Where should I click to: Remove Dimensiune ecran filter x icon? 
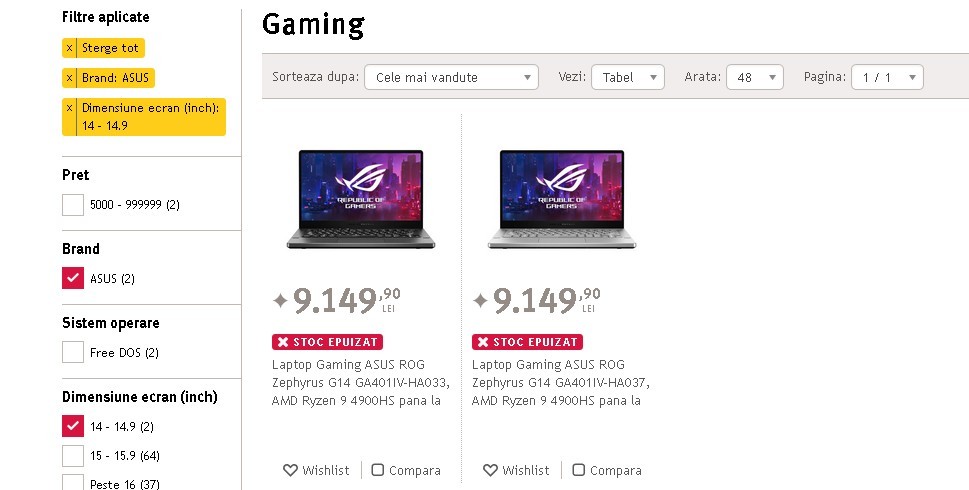tap(69, 108)
